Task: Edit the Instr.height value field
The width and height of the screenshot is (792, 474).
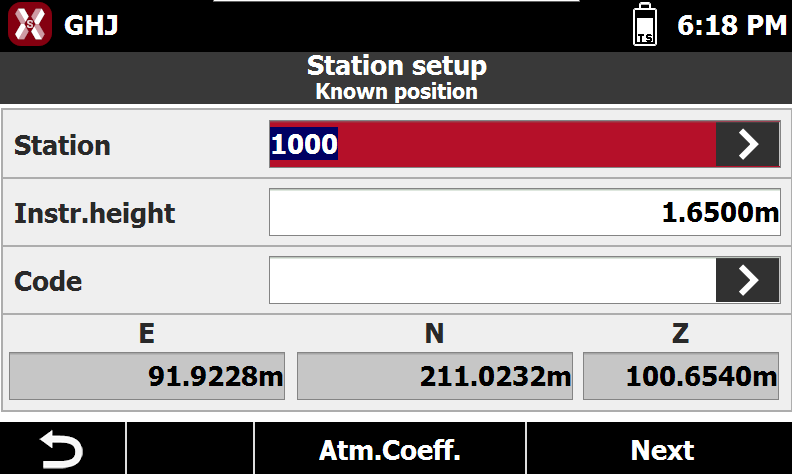Action: pos(525,212)
